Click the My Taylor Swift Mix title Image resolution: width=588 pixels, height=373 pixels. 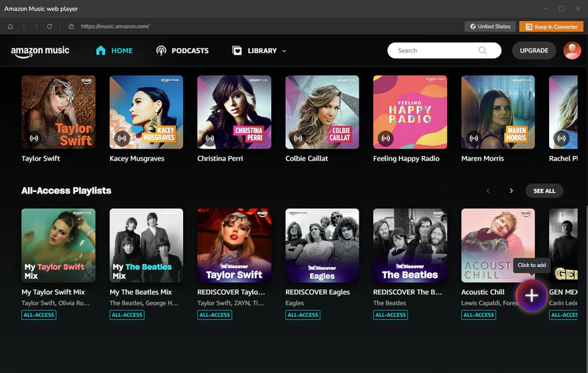coord(53,292)
